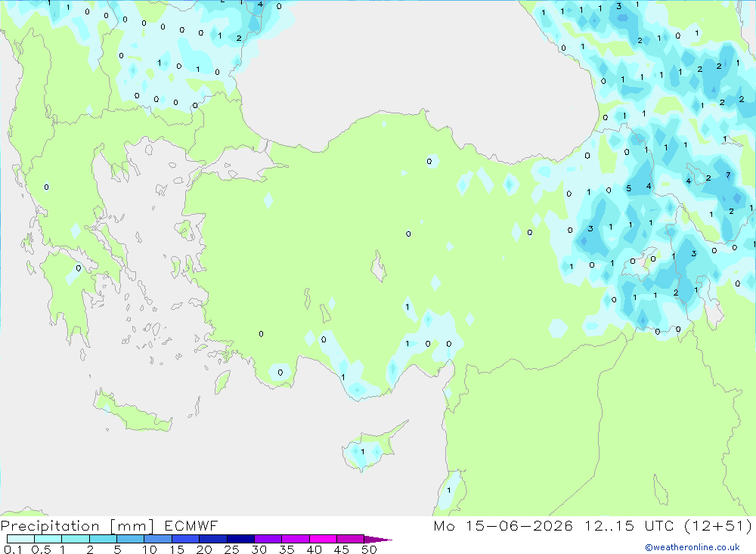
Task: Select the bright magenta 40–45 legend swatch
Action: pos(323,539)
